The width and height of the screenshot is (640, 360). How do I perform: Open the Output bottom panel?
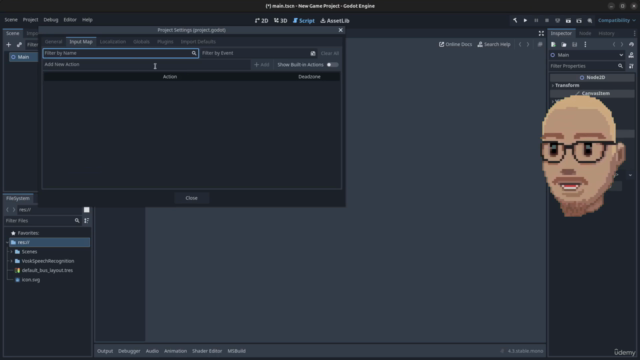tap(105, 351)
